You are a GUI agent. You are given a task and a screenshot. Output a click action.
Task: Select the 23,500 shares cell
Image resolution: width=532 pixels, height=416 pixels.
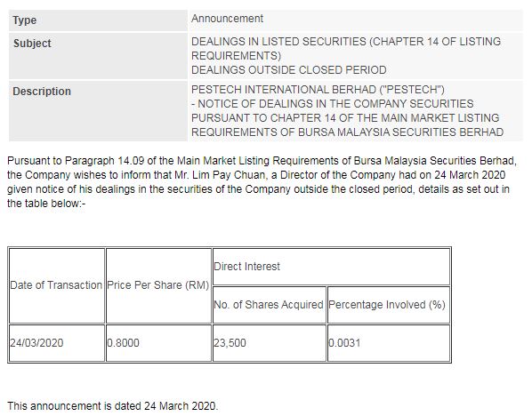[x=269, y=343]
